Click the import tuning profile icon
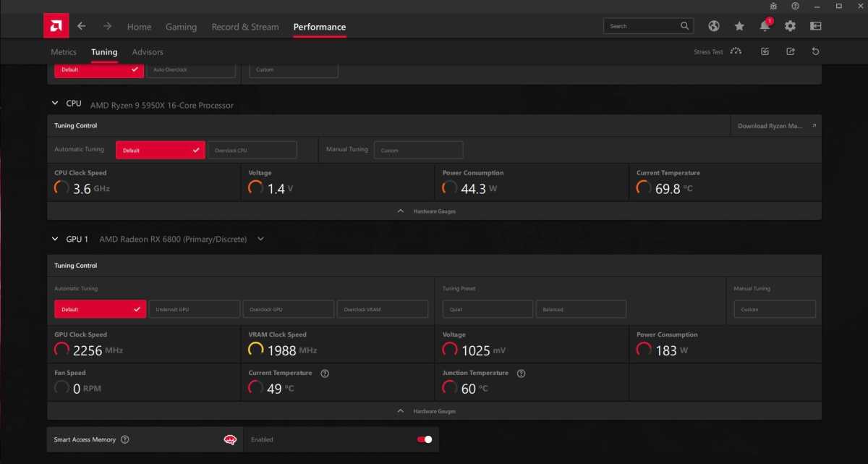The height and width of the screenshot is (464, 868). tap(765, 51)
